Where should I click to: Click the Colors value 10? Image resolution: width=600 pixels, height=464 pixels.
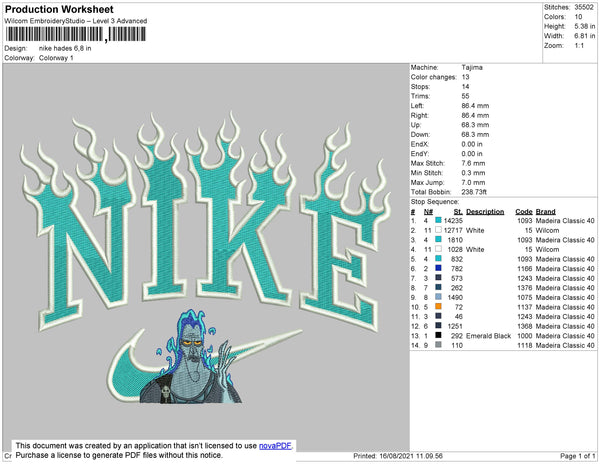(x=578, y=17)
